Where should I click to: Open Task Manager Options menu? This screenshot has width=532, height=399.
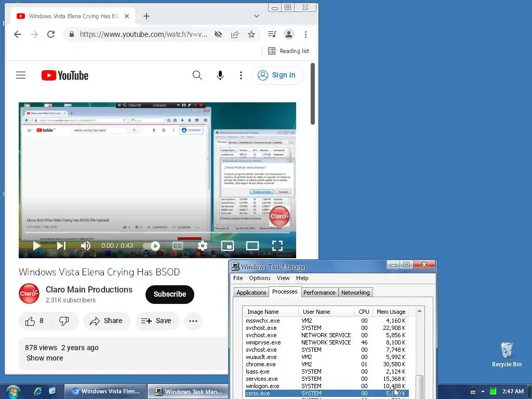(x=260, y=278)
